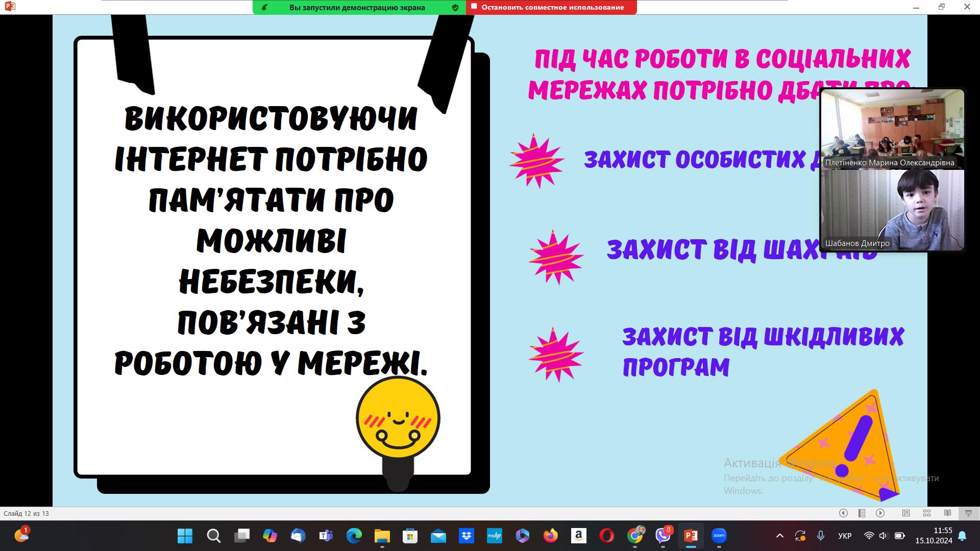The height and width of the screenshot is (551, 980).
Task: Open Task View on the taskbar
Action: [x=241, y=536]
